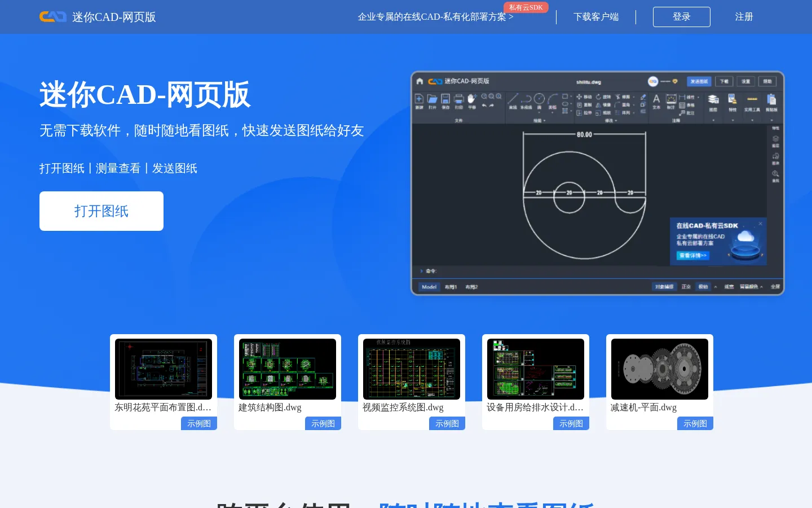The width and height of the screenshot is (812, 508).
Task: Click the 设备用房给排水设计.d… file name
Action: tap(535, 408)
